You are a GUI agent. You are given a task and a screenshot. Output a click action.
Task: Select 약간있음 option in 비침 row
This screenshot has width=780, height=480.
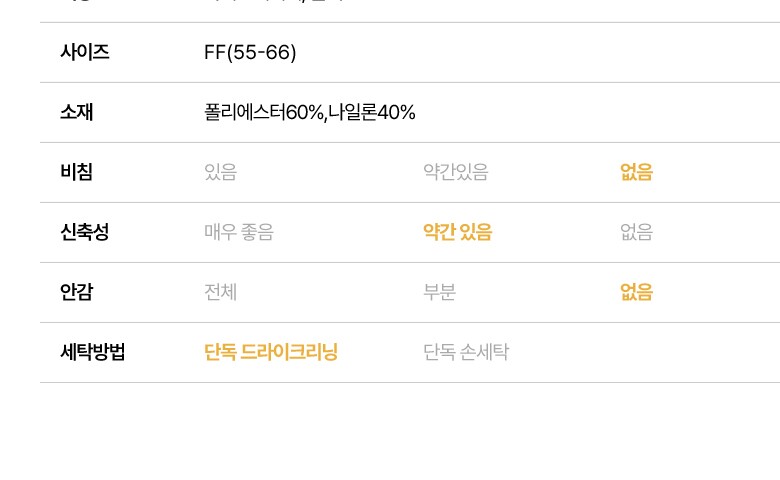click(x=456, y=172)
